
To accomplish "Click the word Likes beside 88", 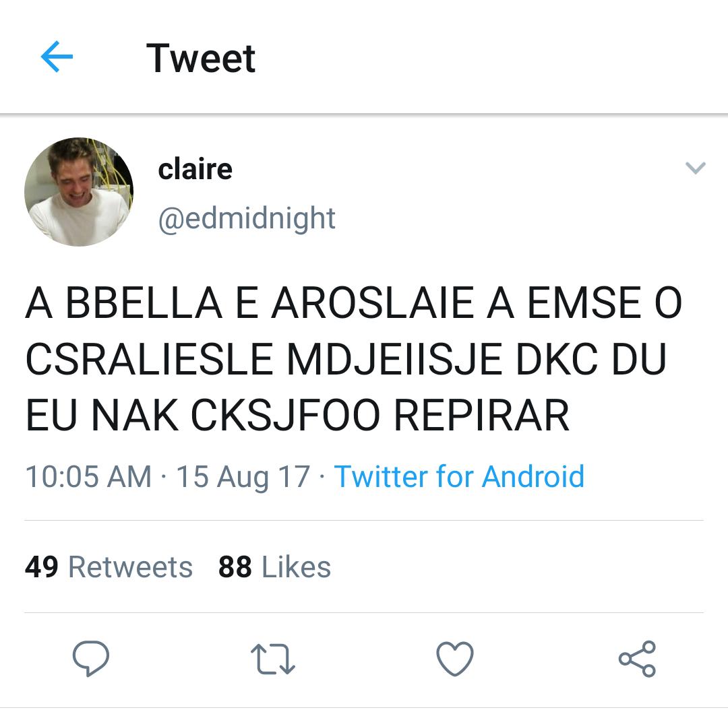I will [x=296, y=567].
